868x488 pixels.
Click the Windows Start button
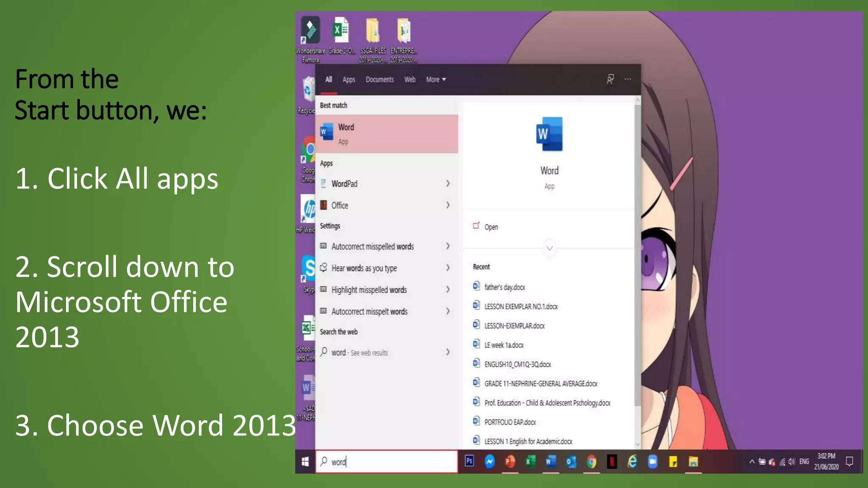click(305, 461)
